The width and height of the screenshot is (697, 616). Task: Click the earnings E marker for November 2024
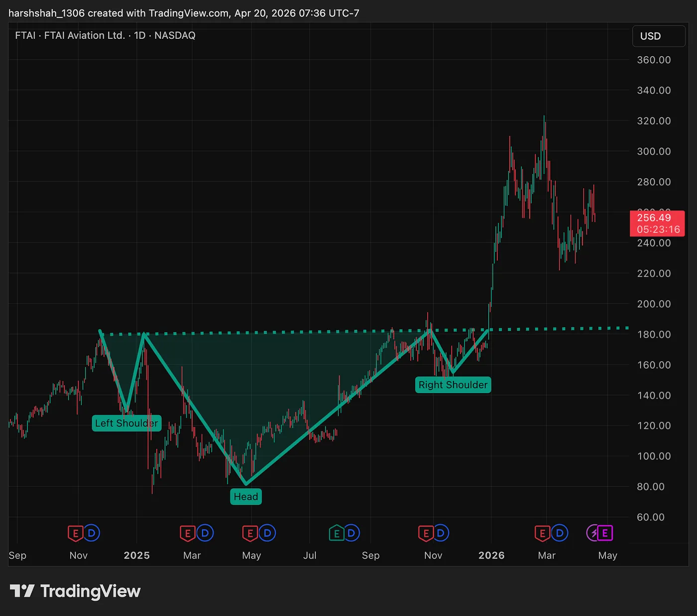pos(75,533)
